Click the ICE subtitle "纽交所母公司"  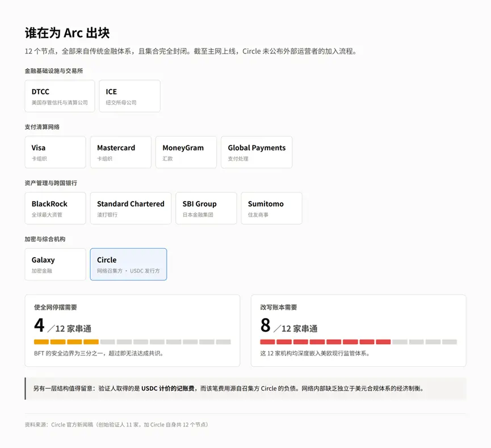click(121, 103)
